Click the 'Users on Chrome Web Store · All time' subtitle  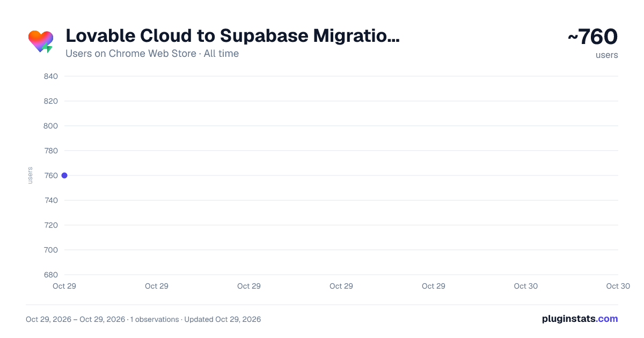(x=152, y=54)
